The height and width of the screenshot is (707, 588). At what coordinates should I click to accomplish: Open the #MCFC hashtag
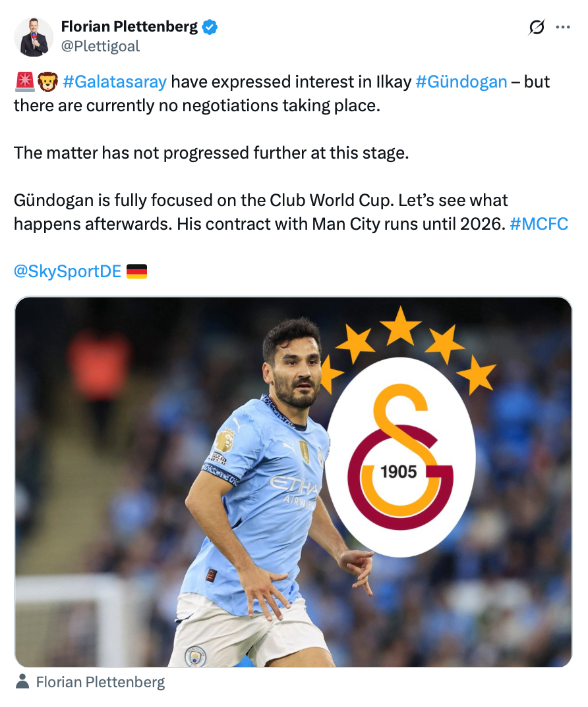click(x=538, y=224)
